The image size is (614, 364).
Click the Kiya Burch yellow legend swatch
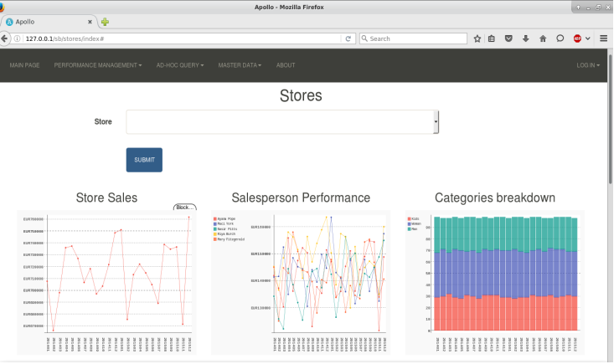click(215, 234)
